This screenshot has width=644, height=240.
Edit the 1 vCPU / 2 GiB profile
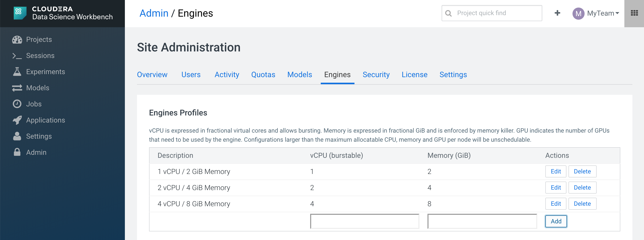pyautogui.click(x=556, y=171)
